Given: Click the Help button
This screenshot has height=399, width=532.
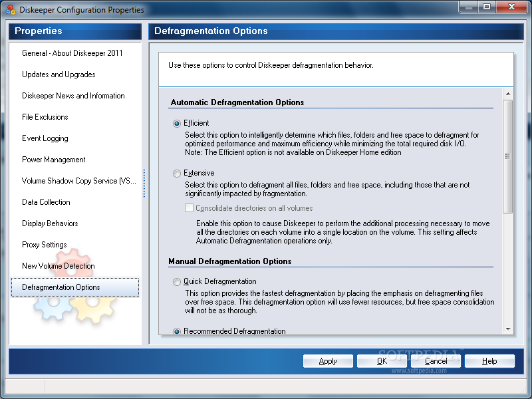Looking at the screenshot, I should click(x=489, y=361).
